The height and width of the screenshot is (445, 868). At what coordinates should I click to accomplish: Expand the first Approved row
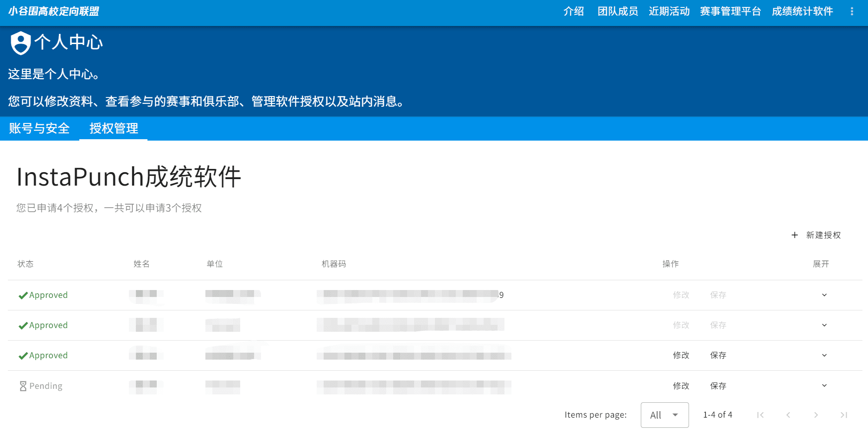coord(824,295)
